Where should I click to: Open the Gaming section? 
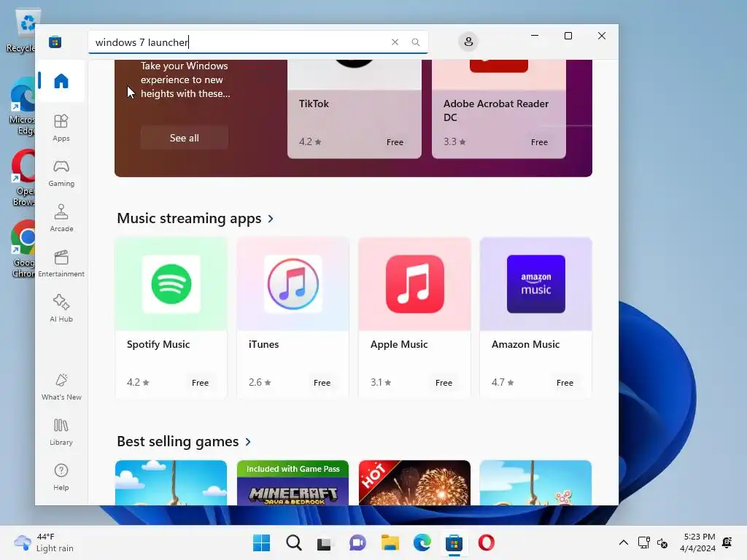point(61,173)
